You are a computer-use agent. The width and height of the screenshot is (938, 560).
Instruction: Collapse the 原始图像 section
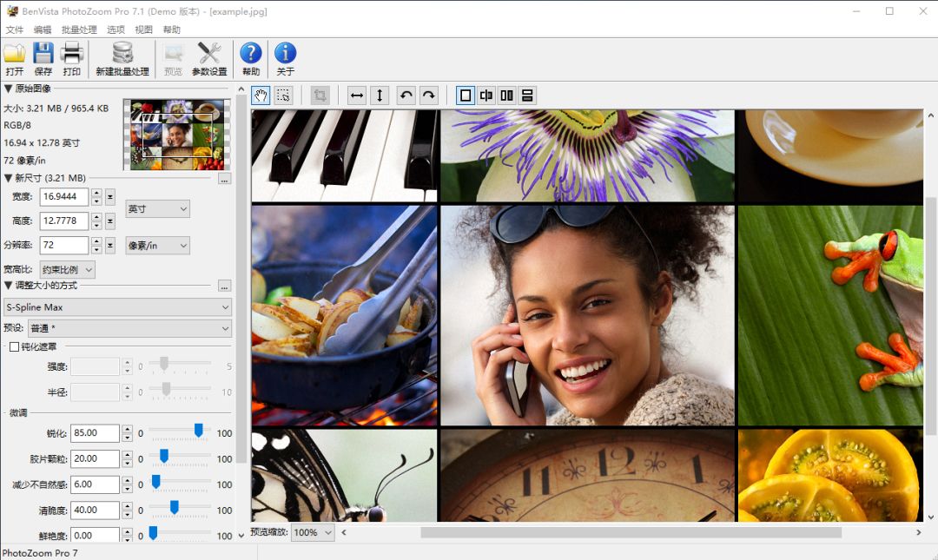tap(9, 89)
